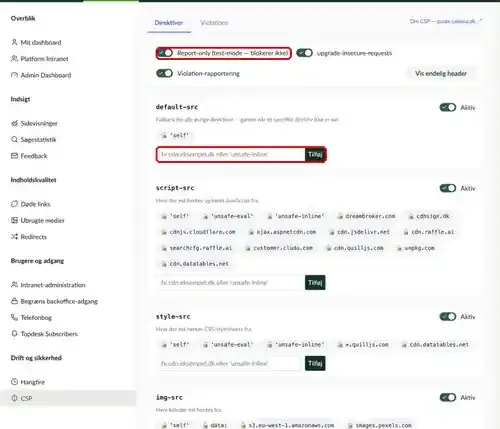Remove cdnjs.cloudflare.com from script-src
The width and height of the screenshot is (500, 429).
pos(164,232)
